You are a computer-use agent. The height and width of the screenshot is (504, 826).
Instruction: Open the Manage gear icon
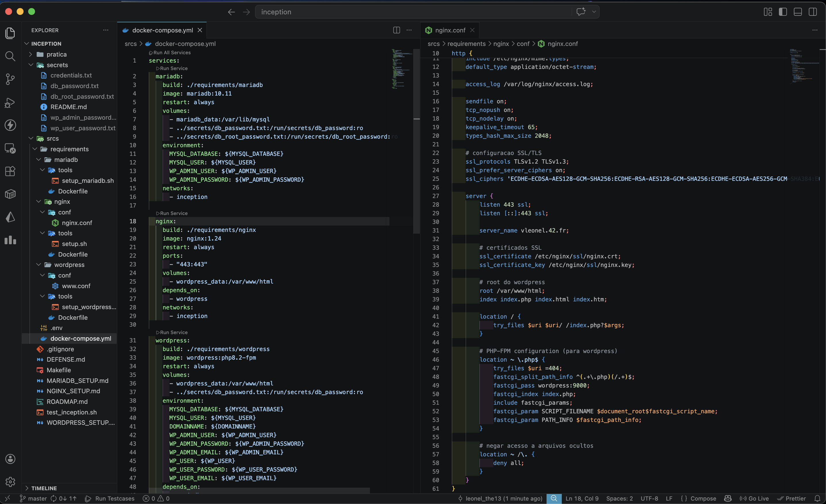coord(10,482)
